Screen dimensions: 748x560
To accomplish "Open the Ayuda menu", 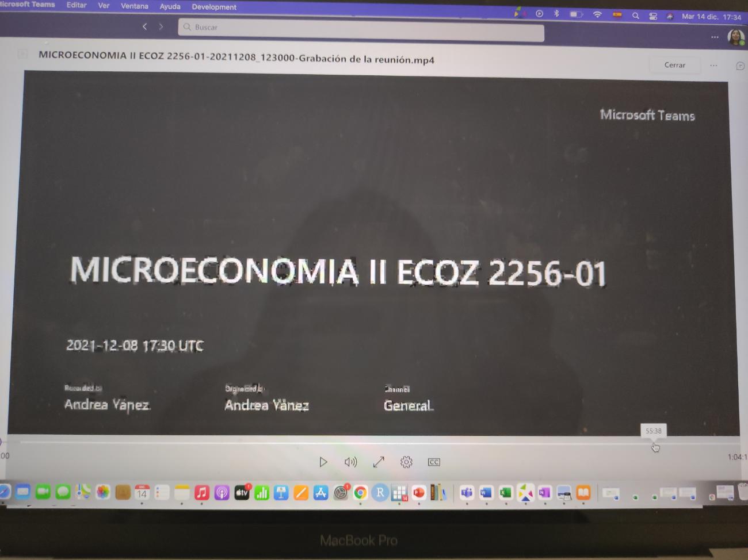I will [170, 6].
